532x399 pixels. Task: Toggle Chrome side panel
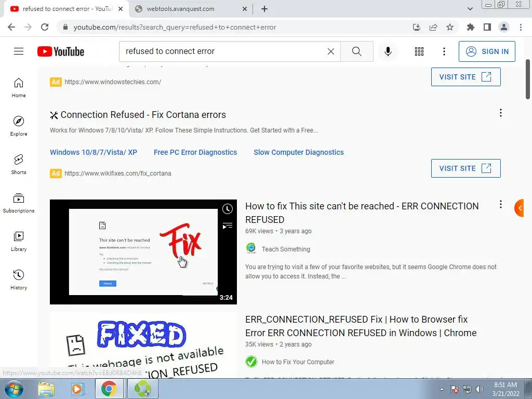(x=487, y=27)
